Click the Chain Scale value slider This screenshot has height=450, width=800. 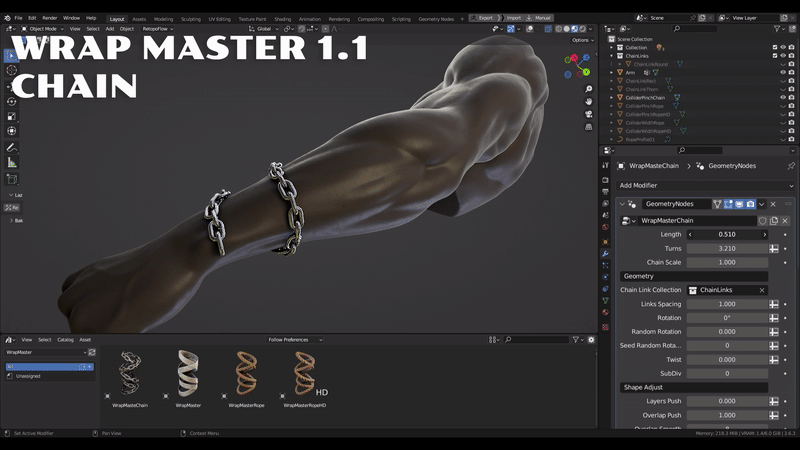(x=727, y=262)
